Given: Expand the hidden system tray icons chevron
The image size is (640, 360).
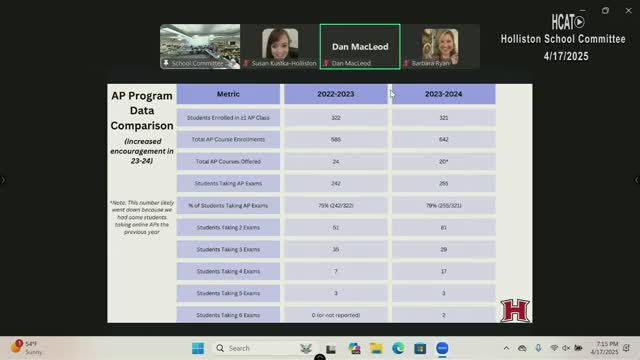Looking at the screenshot, I should pyautogui.click(x=506, y=348).
